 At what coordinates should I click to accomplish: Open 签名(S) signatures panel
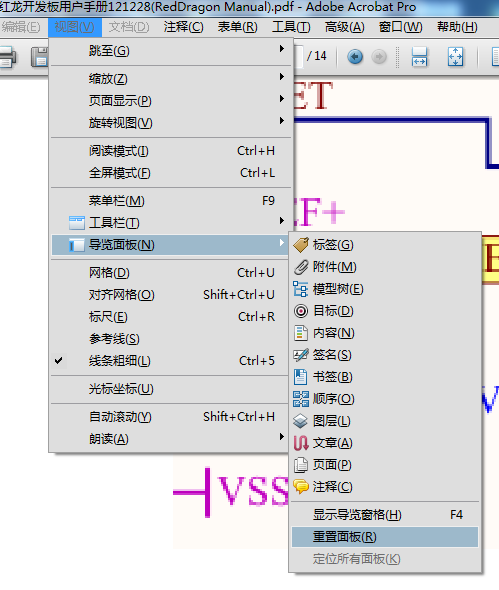pos(385,355)
